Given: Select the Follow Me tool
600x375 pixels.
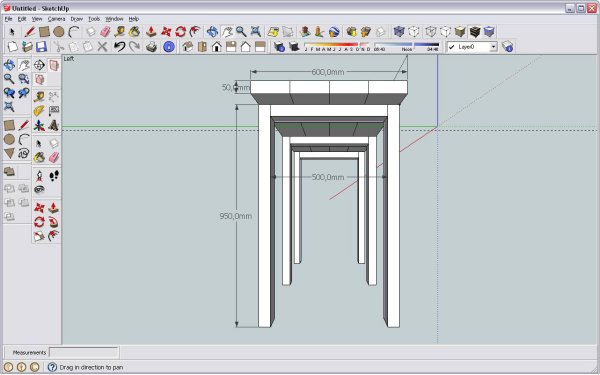Looking at the screenshot, I should 54,222.
